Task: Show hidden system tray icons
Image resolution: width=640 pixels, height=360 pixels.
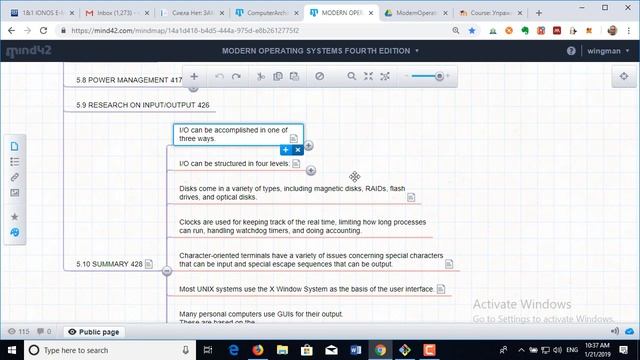Action: 521,350
